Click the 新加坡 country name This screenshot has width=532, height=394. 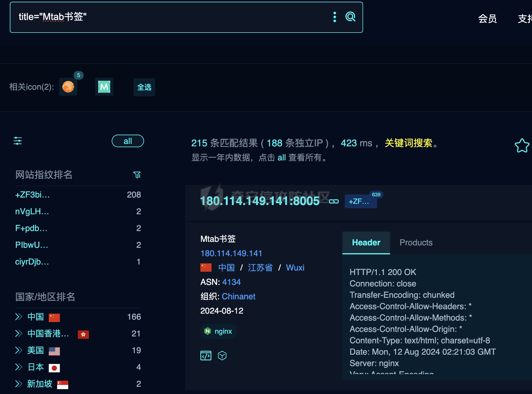coord(40,384)
